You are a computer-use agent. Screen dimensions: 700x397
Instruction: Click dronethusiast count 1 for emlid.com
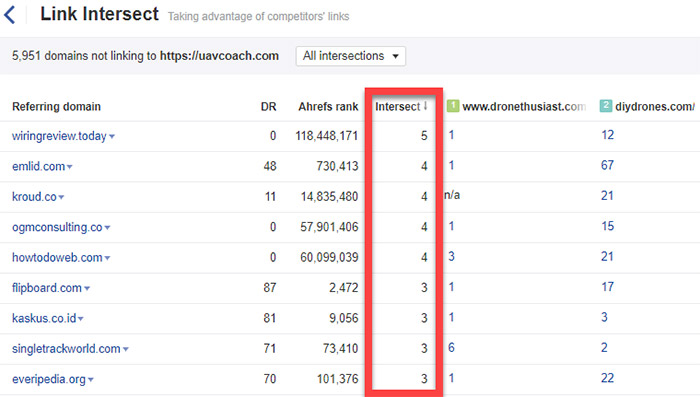point(451,165)
